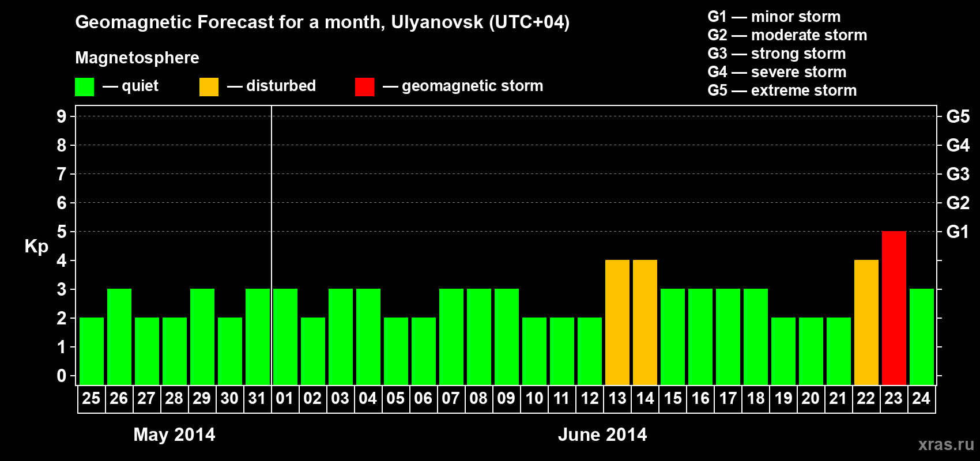Screen dimensions: 980x461
Task: Click the Magnetosphere heading
Action: tap(137, 58)
